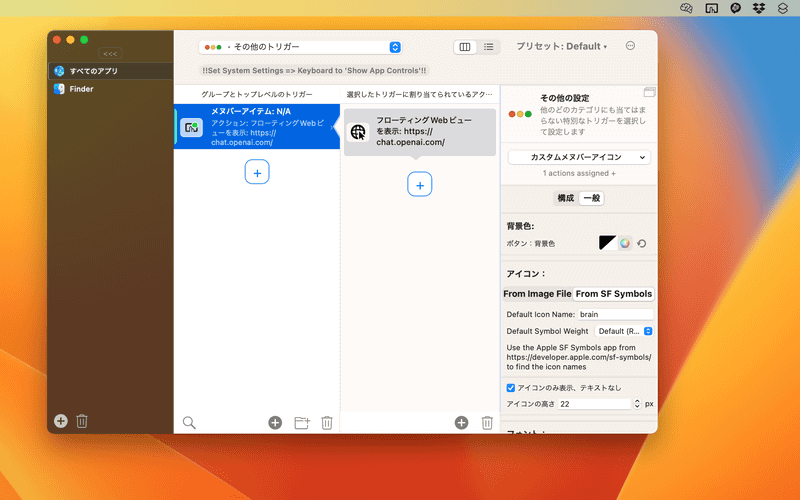Add action with plus circle in actions column
800x500 pixels.
(x=461, y=422)
